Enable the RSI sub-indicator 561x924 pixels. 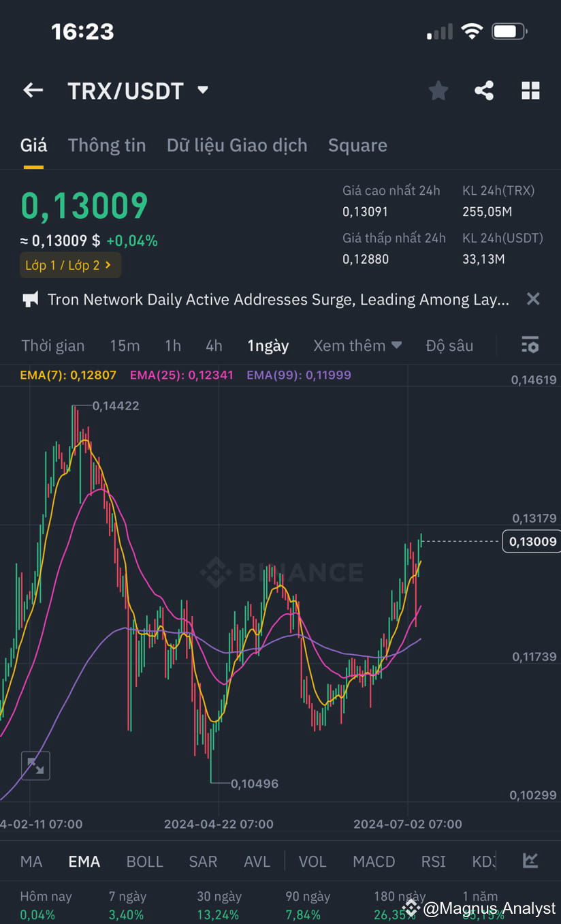[x=433, y=861]
